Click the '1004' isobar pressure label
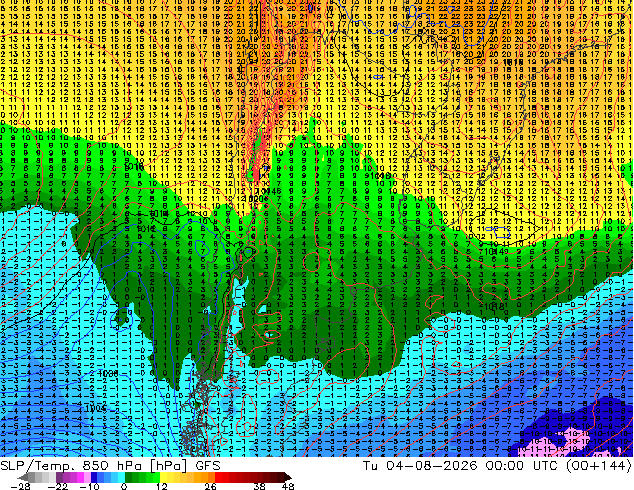This screenshot has height=490, width=634. click(96, 408)
